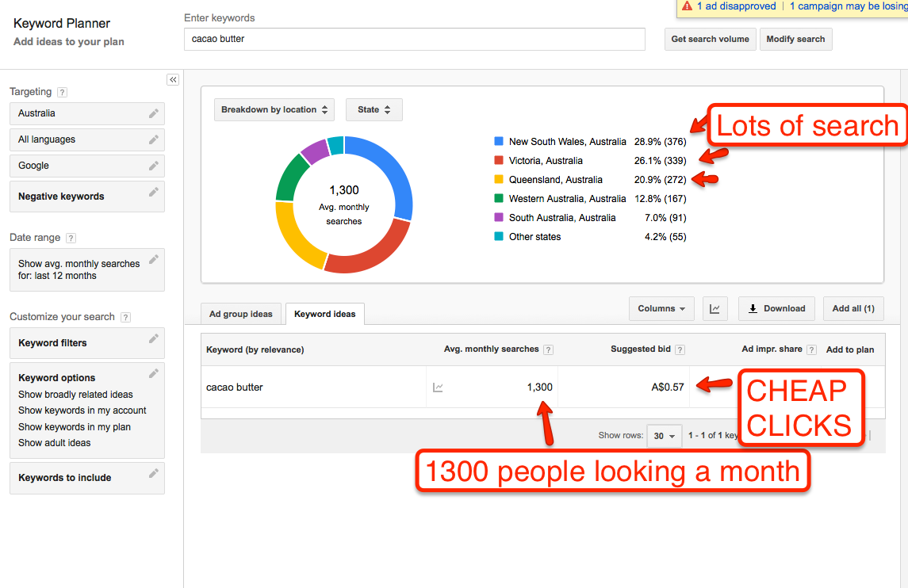Edit Keywords to include pencil icon
Image resolution: width=908 pixels, height=588 pixels.
[154, 473]
